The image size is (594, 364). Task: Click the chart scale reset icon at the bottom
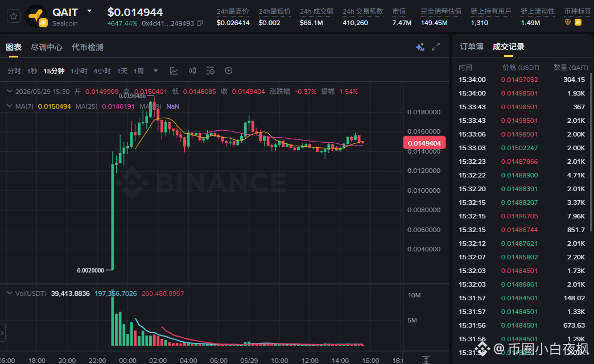426,359
